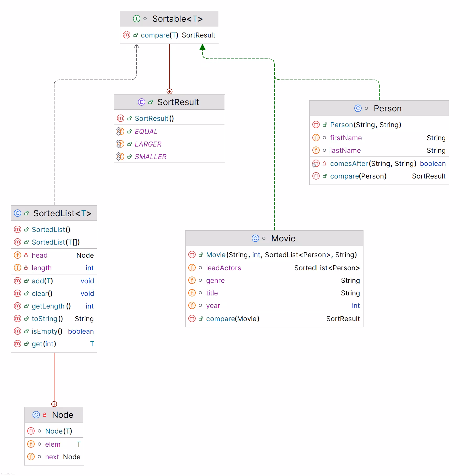The height and width of the screenshot is (476, 460).
Task: Click the class icon beside Node title
Action: point(36,415)
